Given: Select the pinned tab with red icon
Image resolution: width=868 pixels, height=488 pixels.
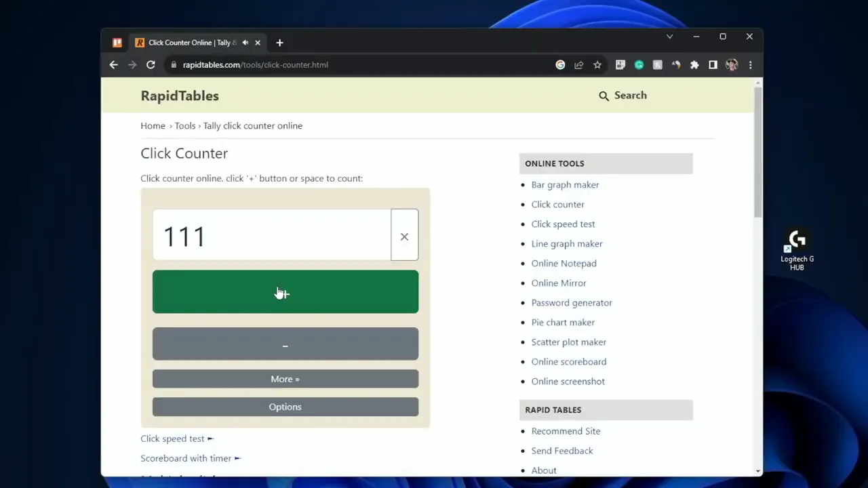Looking at the screenshot, I should [117, 43].
